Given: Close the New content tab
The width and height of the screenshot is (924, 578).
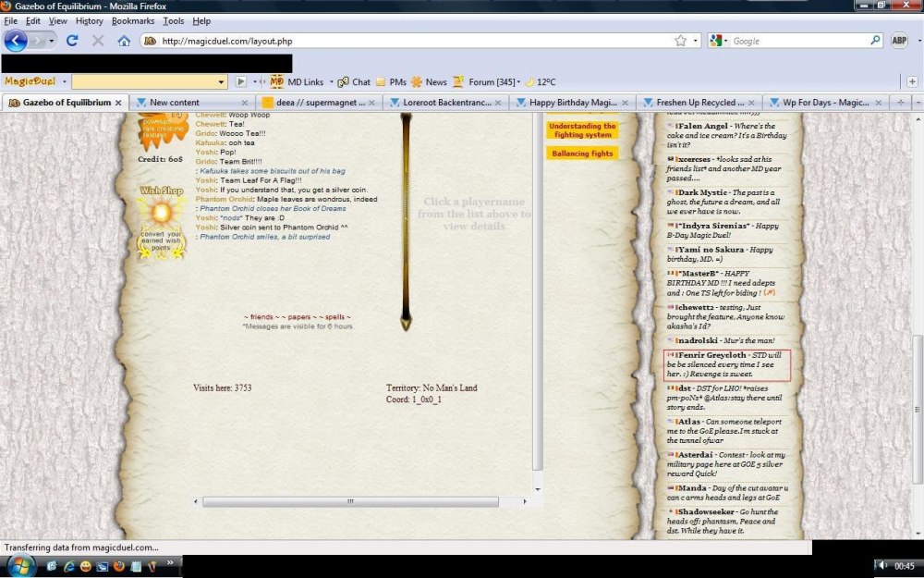Looking at the screenshot, I should (245, 103).
